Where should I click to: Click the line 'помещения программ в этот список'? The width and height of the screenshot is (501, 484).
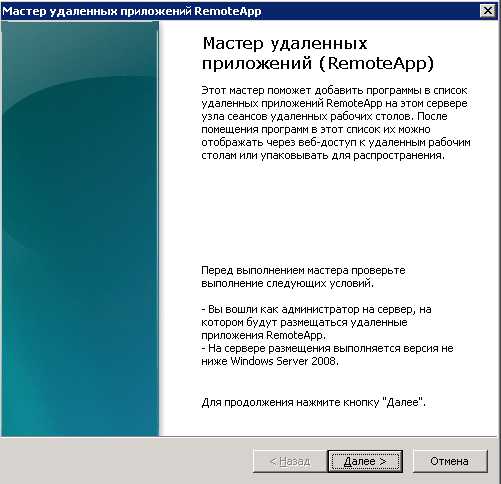[316, 129]
